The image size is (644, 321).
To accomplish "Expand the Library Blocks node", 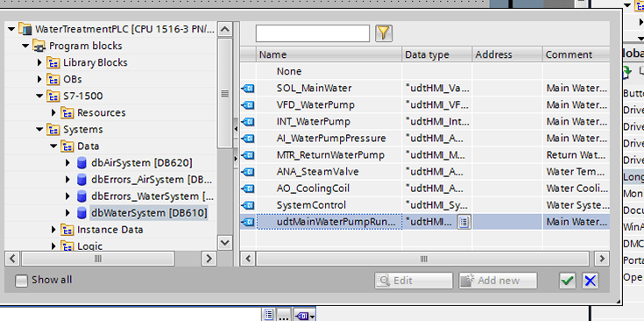I will tap(39, 63).
